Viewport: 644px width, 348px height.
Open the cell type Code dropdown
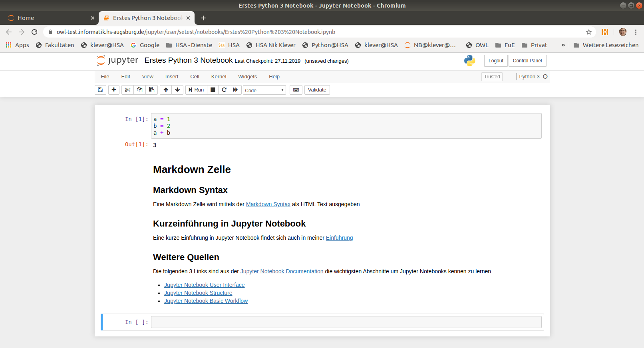coord(264,90)
